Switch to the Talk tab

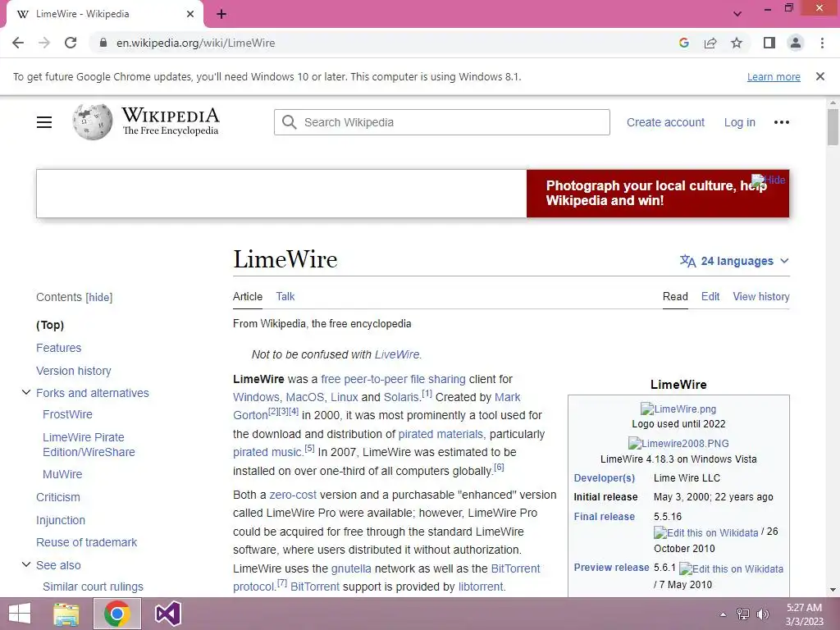(x=285, y=296)
